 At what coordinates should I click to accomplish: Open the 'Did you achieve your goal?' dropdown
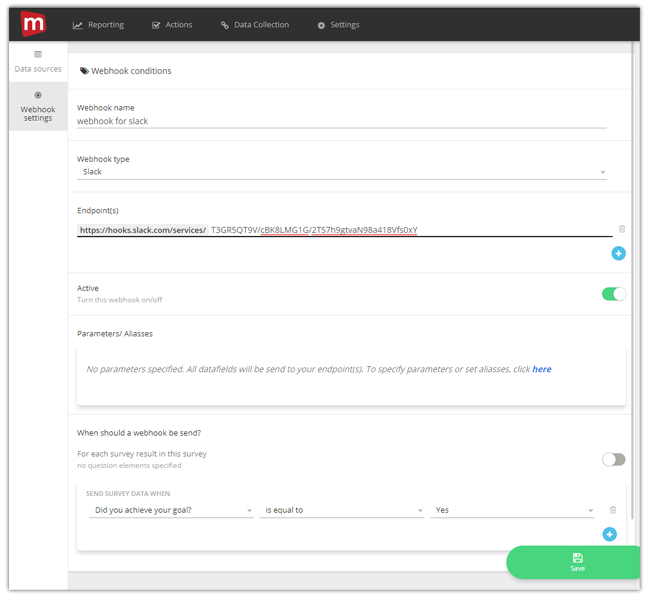(x=171, y=510)
